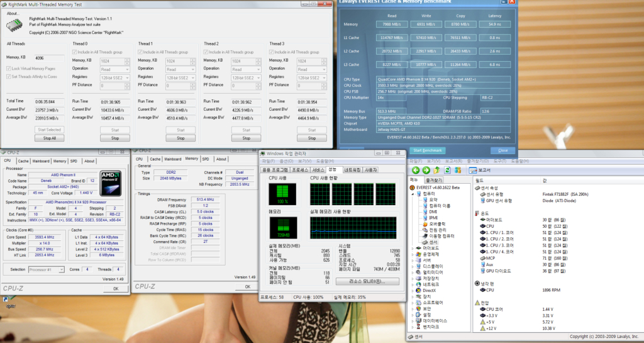Click Close button in EVEREST benchmark
The height and width of the screenshot is (343, 644).
[x=502, y=150]
